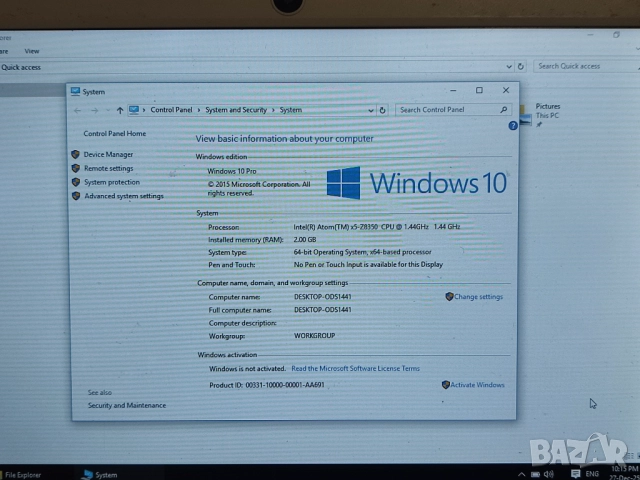
Task: Click the refresh button beside the address bar
Action: pyautogui.click(x=383, y=110)
